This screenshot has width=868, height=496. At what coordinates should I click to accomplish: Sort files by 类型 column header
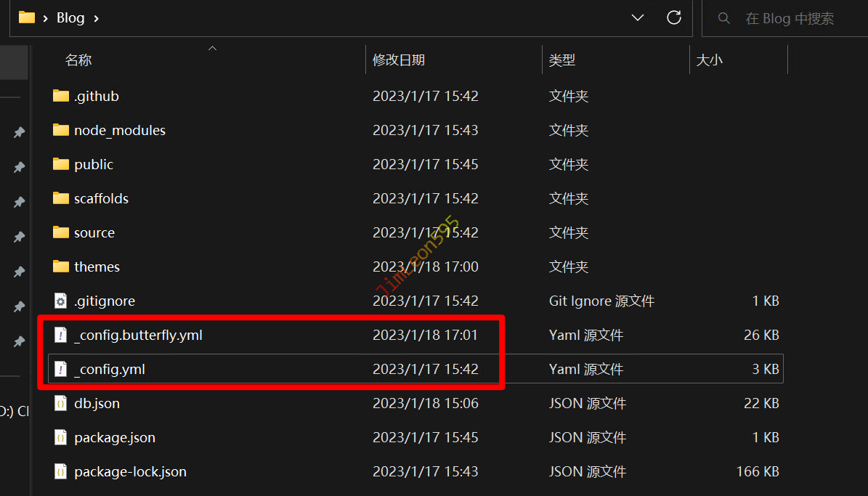562,60
